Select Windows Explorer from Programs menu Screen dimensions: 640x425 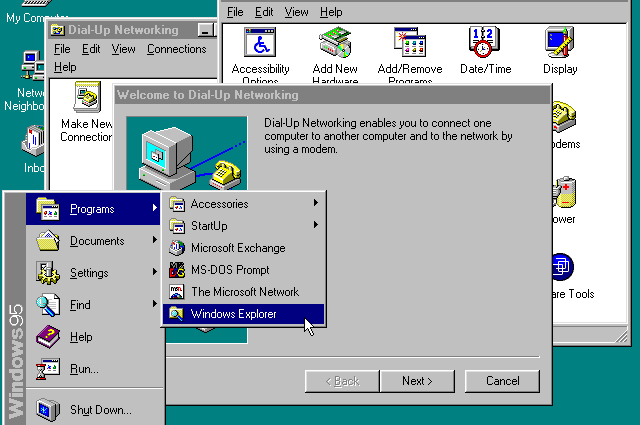tap(233, 314)
